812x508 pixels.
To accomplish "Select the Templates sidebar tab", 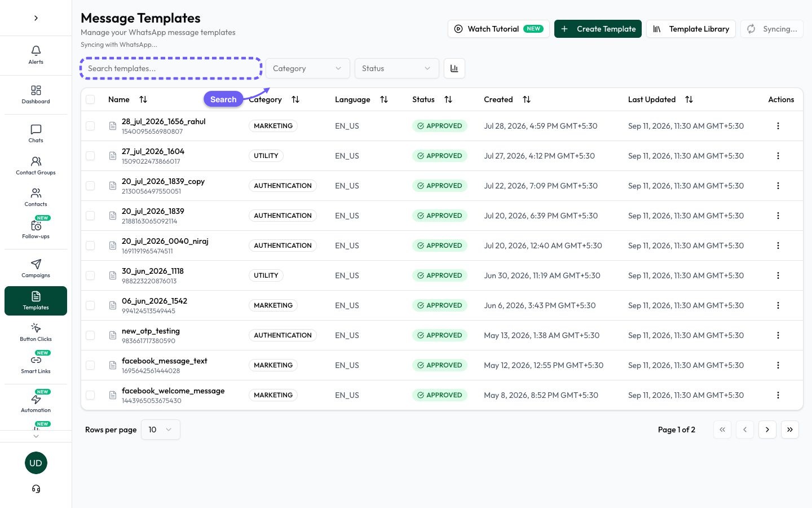I will [36, 301].
